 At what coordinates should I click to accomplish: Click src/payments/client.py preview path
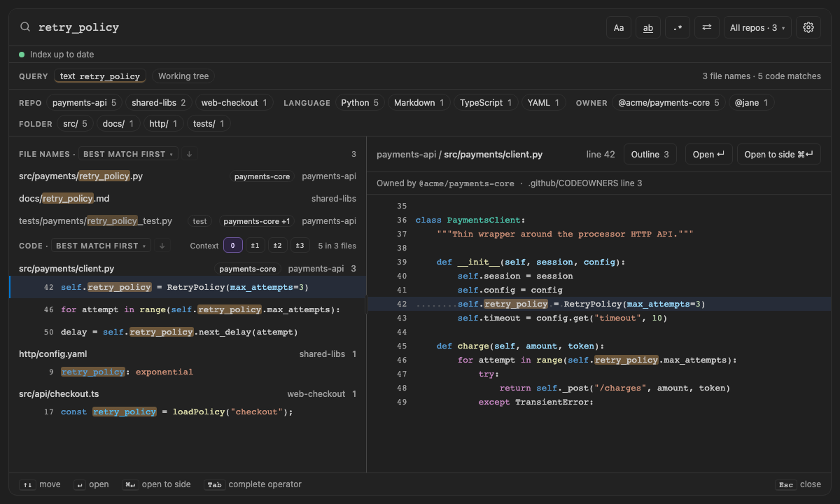coord(493,155)
